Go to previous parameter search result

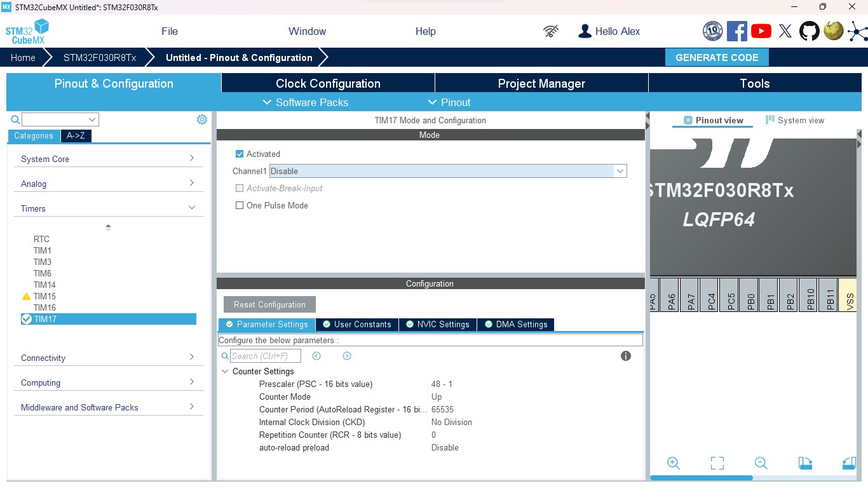(316, 356)
